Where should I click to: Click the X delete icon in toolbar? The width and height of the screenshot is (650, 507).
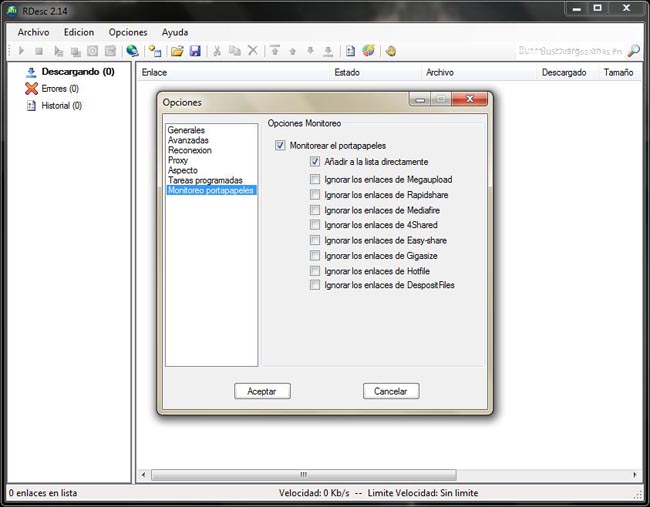(x=253, y=51)
